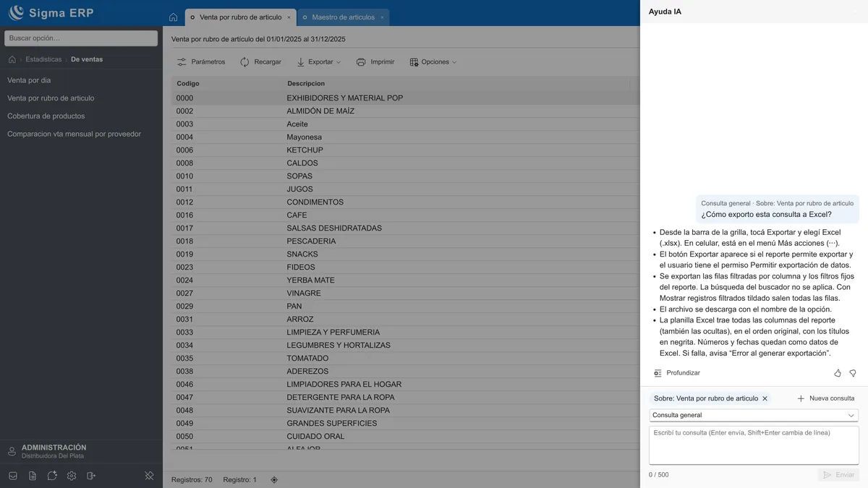Open the AI chat icon in sidebar footer

52,476
